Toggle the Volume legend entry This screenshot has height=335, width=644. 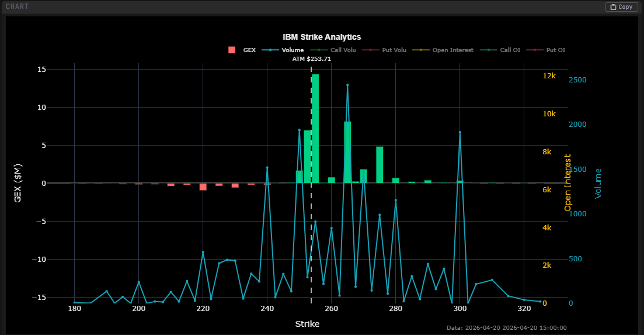pyautogui.click(x=283, y=50)
